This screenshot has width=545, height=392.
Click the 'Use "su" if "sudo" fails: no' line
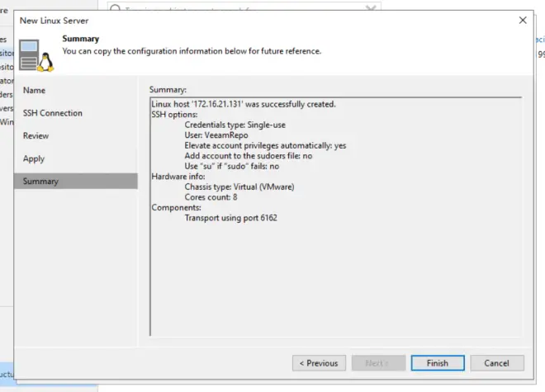[232, 166]
